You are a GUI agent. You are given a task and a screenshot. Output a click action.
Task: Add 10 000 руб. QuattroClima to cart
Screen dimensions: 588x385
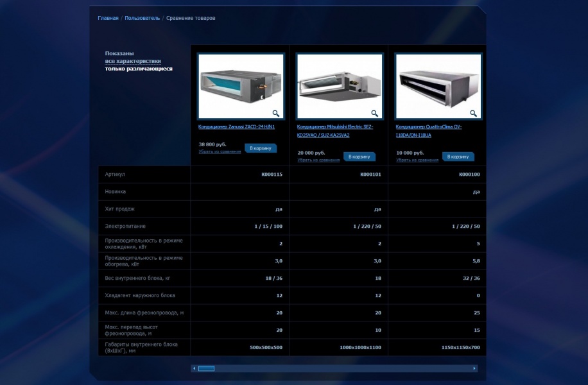pyautogui.click(x=458, y=157)
